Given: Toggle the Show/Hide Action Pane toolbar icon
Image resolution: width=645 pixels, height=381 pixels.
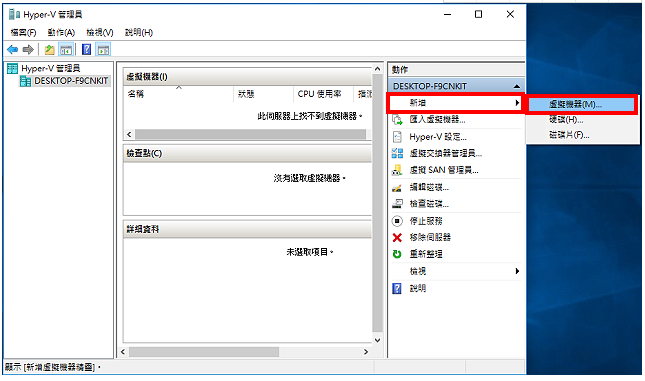Looking at the screenshot, I should click(103, 50).
